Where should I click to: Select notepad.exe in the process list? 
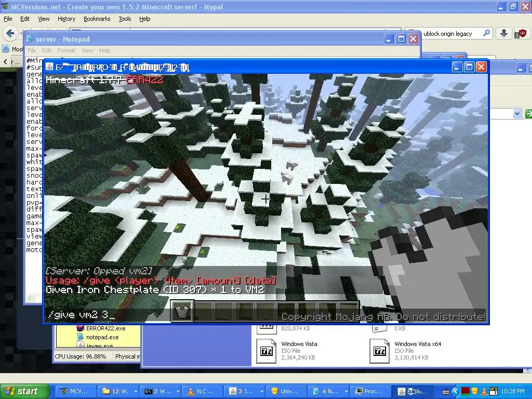[98, 337]
